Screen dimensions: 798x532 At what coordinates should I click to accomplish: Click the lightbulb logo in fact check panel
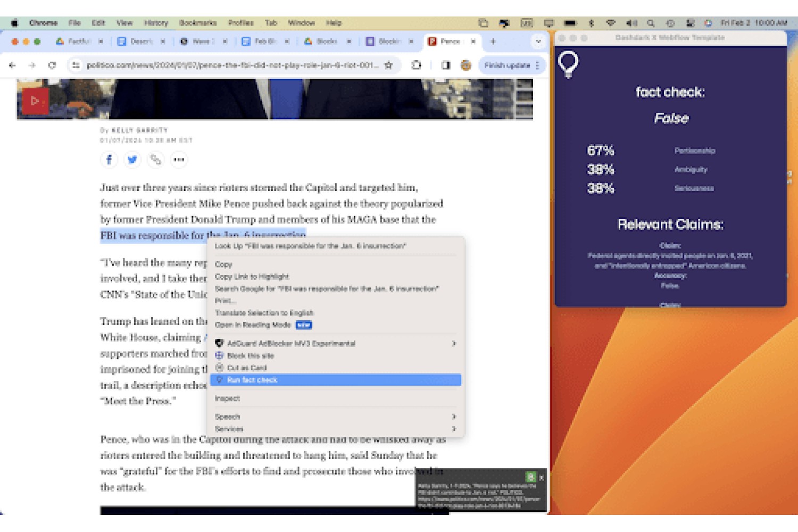point(568,64)
